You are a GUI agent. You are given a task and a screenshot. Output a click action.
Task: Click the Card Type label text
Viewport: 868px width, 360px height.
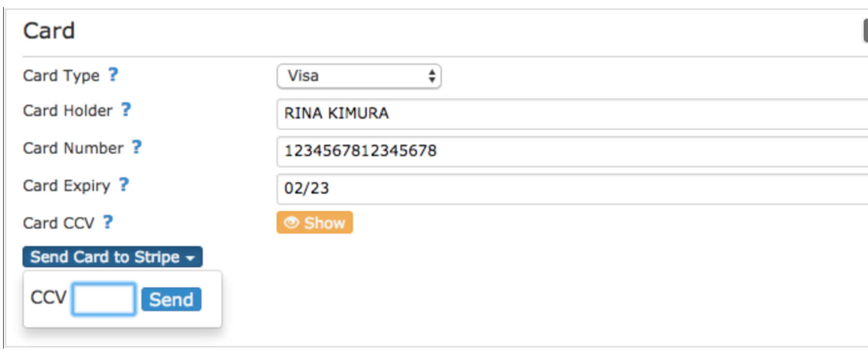click(61, 76)
